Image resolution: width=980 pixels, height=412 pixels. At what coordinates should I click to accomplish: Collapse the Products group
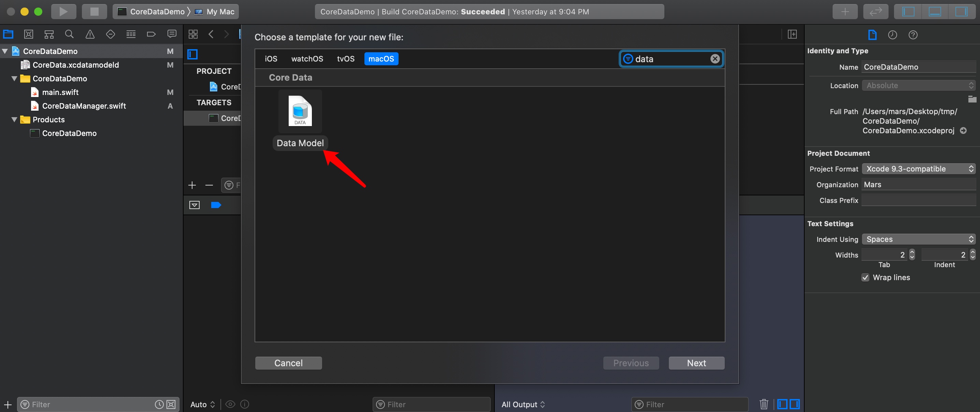(x=14, y=120)
